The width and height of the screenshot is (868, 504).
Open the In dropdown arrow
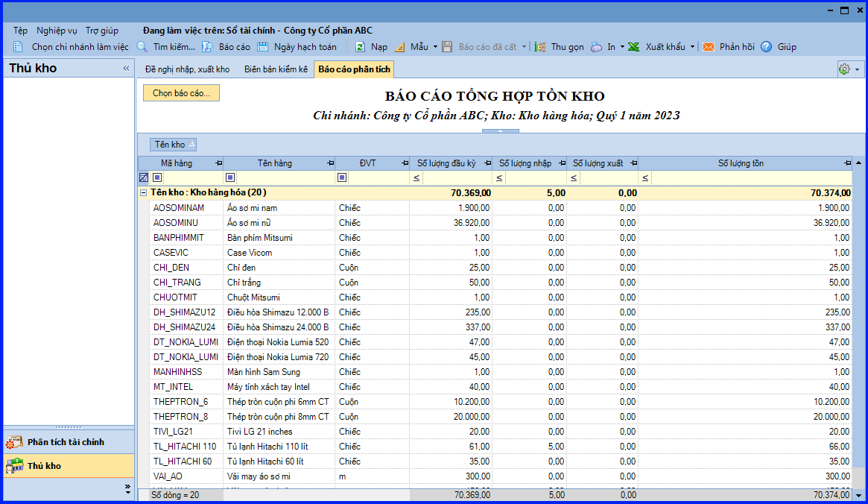tap(622, 47)
